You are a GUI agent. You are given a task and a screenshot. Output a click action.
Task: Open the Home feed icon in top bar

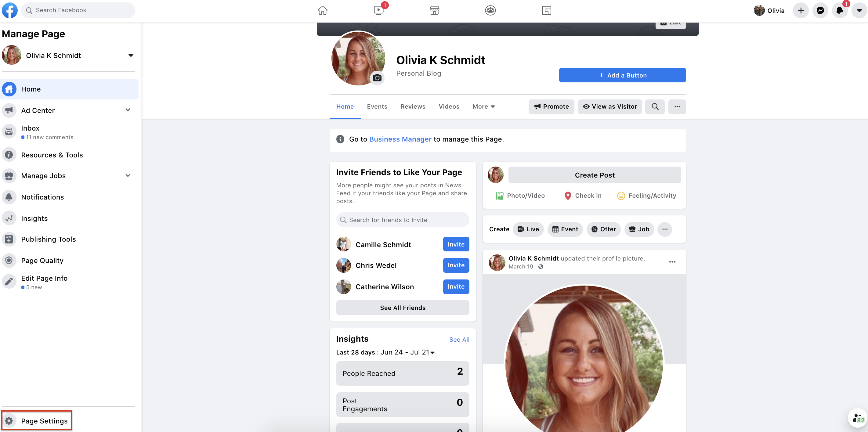(x=323, y=10)
